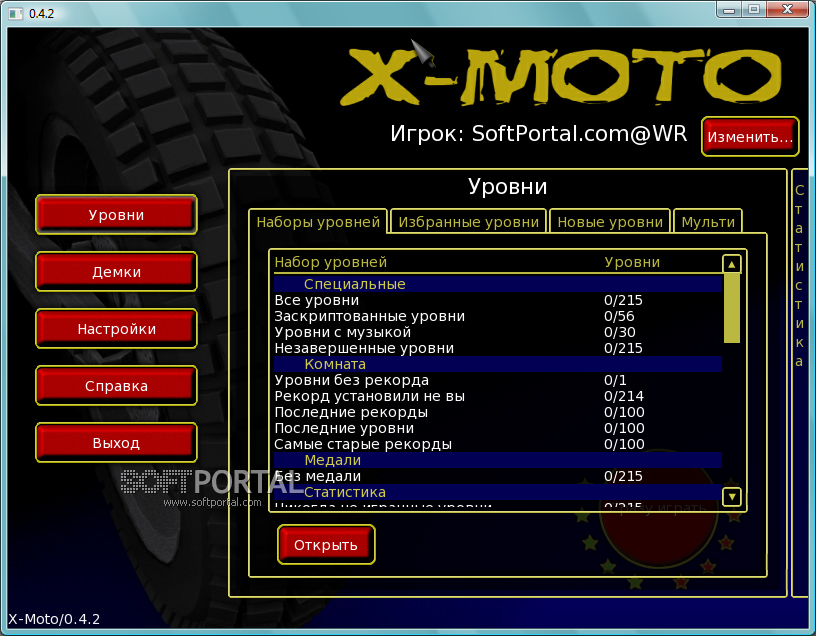Screen dimensions: 816x636
Task: Click the level list scrollbar thumb
Action: (x=732, y=308)
